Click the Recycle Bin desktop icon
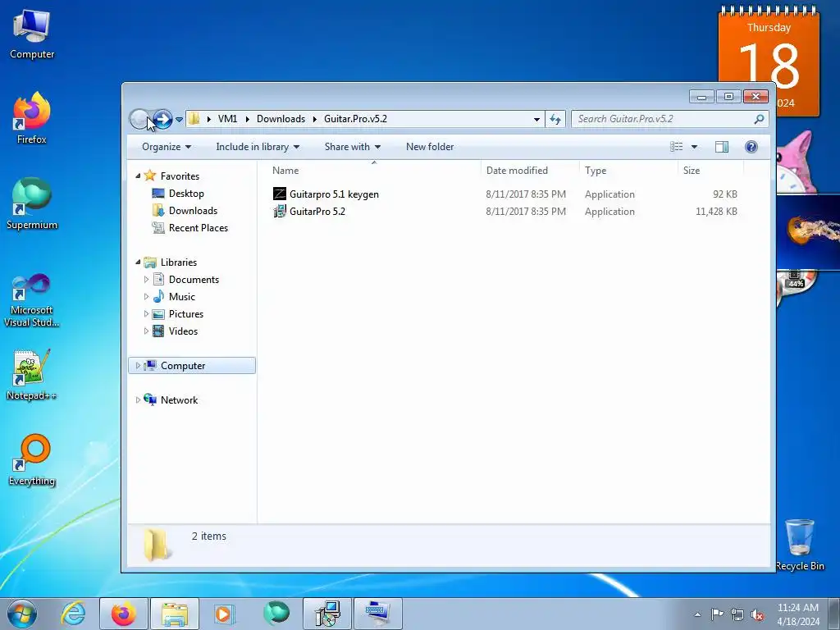This screenshot has width=840, height=630. click(x=800, y=545)
